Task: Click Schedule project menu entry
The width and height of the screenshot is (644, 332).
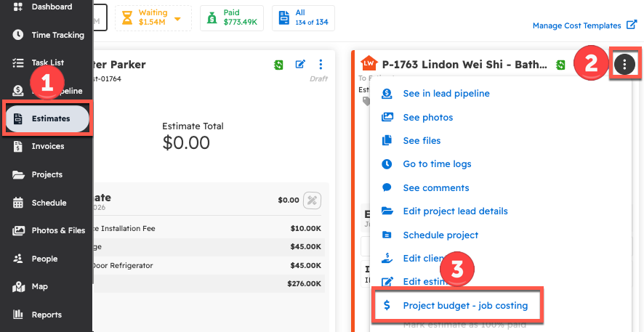Action: tap(440, 235)
